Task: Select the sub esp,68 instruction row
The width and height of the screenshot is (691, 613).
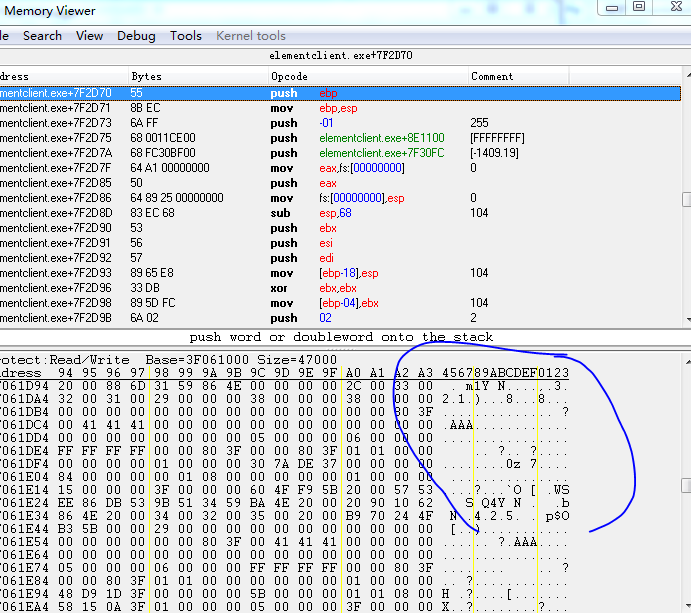Action: click(300, 213)
